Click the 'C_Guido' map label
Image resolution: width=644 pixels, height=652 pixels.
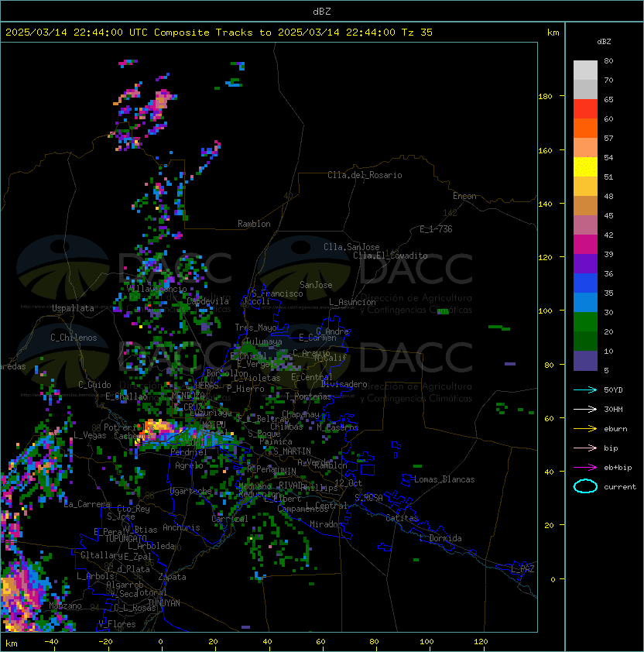pos(94,385)
